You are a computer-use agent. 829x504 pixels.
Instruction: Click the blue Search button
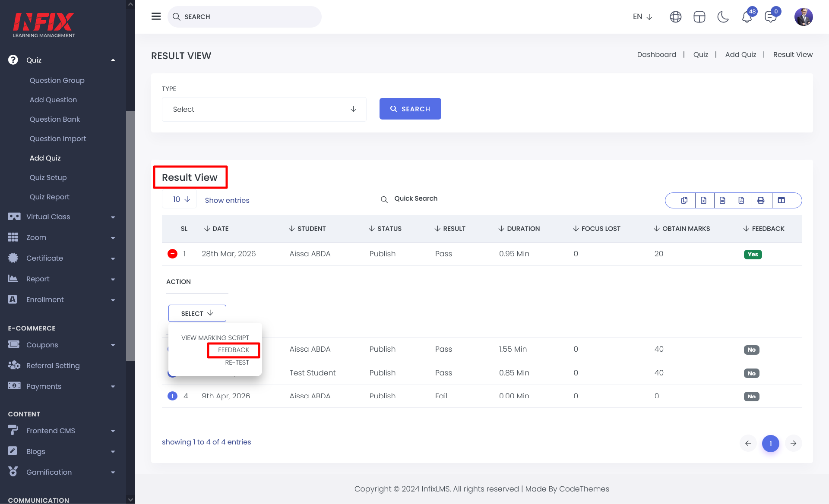[x=410, y=109]
